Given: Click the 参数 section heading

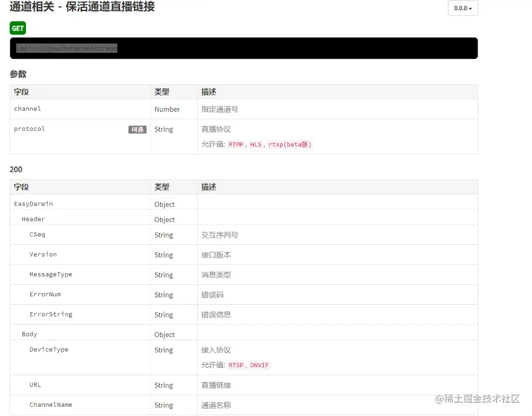Looking at the screenshot, I should tap(18, 74).
